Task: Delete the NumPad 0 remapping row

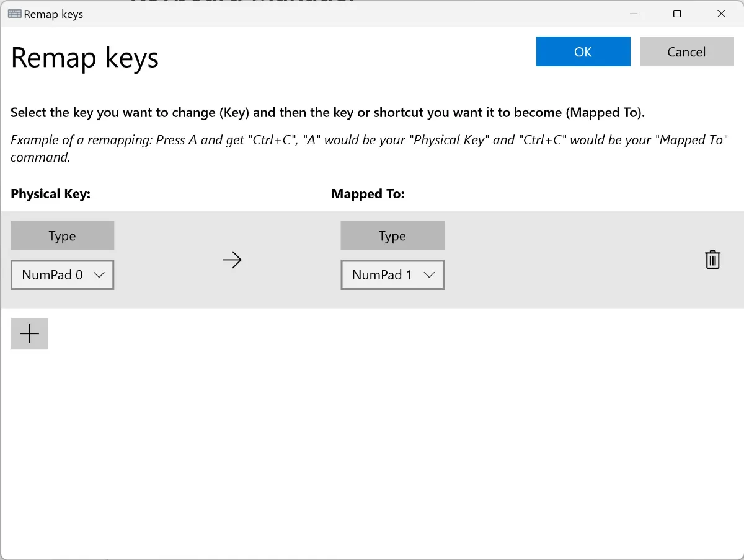Action: pos(712,260)
